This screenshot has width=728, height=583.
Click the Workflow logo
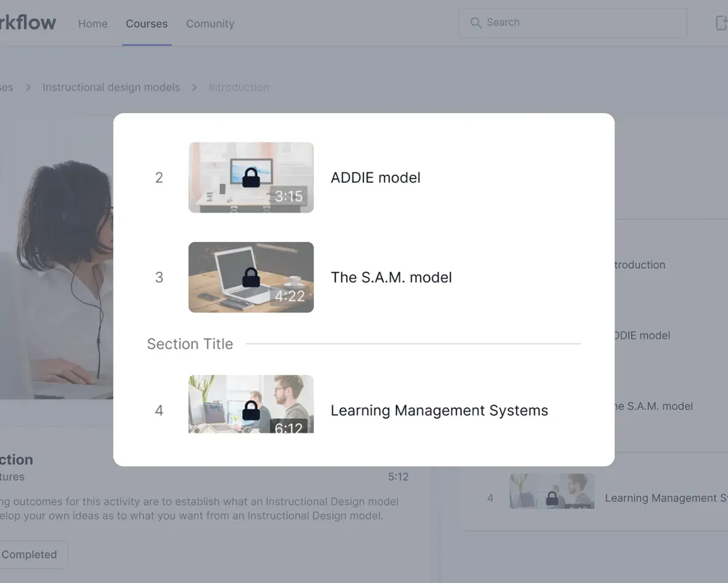click(x=27, y=23)
